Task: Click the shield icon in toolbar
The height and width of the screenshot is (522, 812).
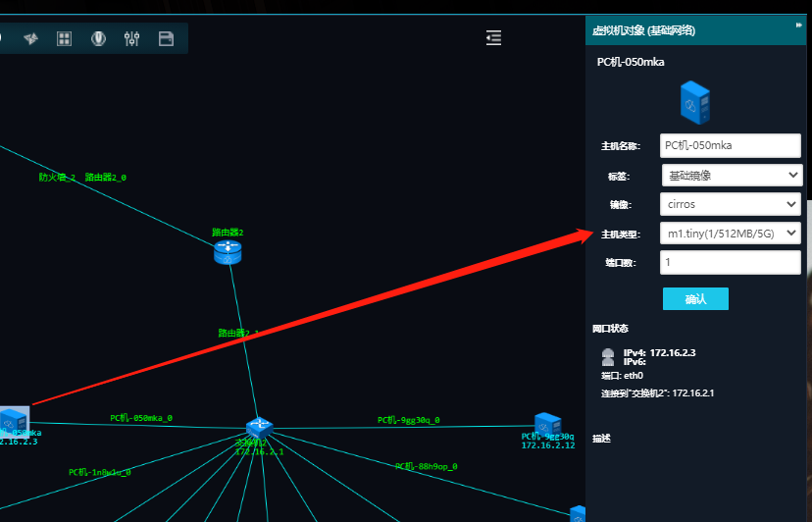Action: 98,38
